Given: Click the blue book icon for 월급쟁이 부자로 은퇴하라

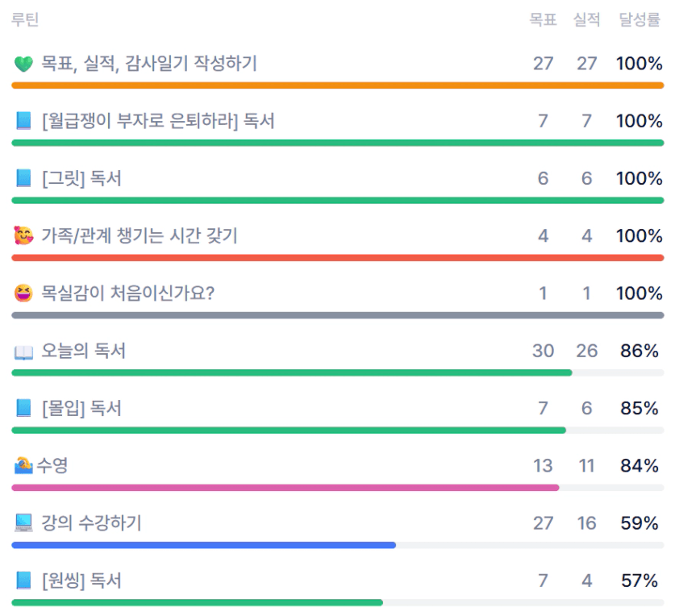Looking at the screenshot, I should pos(23,121).
